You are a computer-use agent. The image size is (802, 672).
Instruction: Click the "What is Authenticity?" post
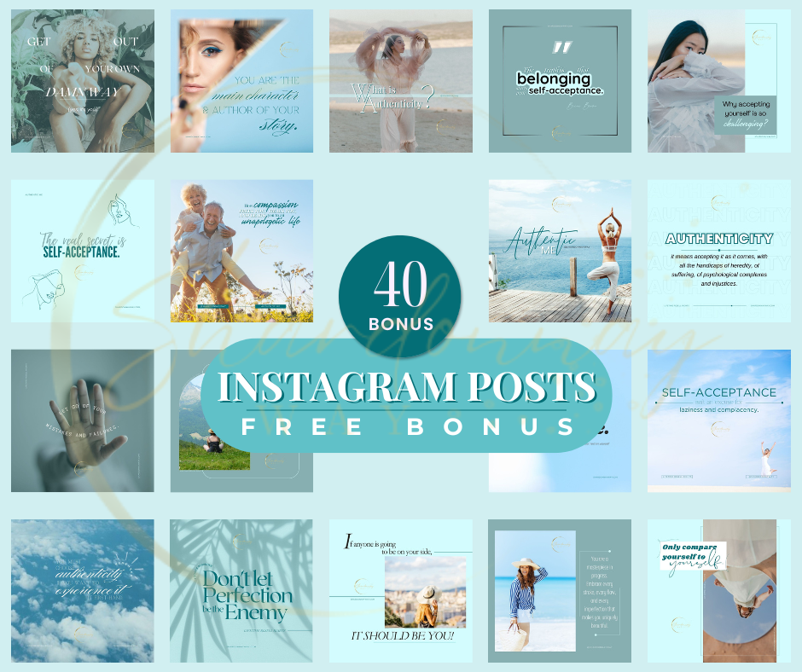[x=401, y=81]
